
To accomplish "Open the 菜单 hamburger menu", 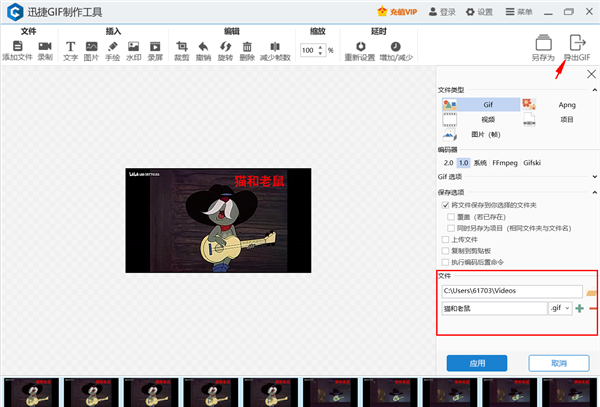I will (519, 12).
